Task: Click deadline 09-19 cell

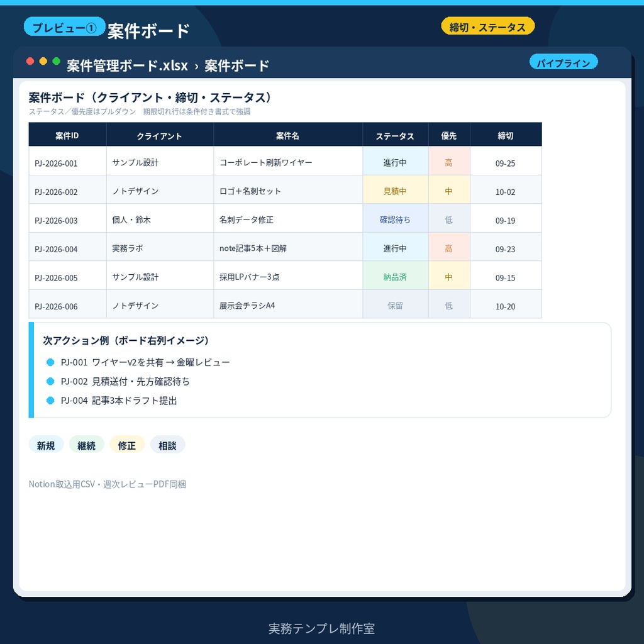Action: point(506,218)
